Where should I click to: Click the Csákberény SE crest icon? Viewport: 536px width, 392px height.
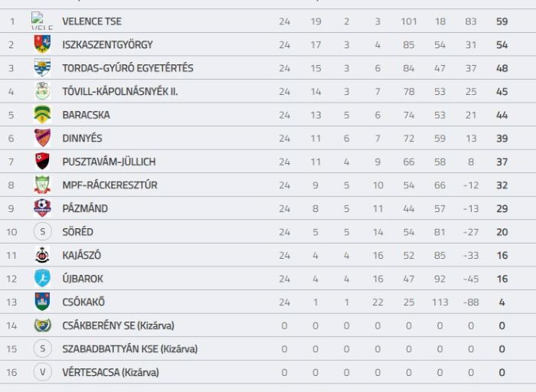pos(42,325)
